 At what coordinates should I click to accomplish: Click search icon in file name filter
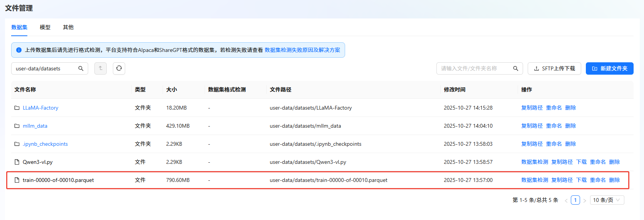click(516, 68)
